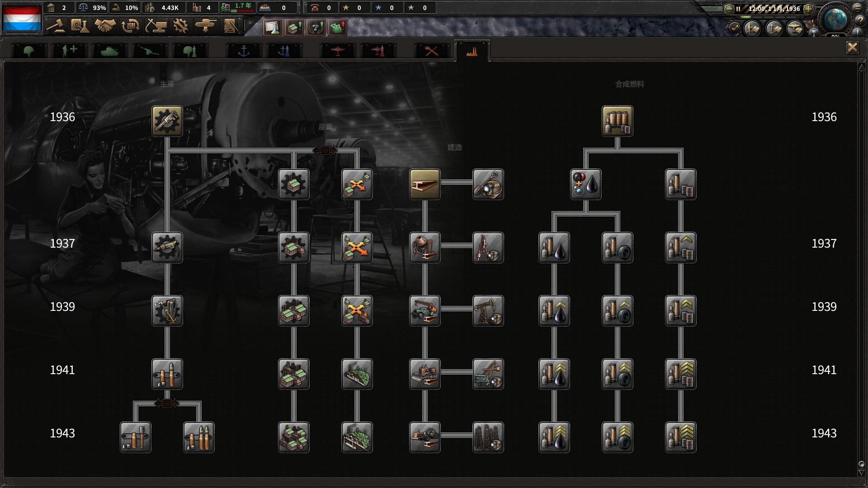Select the fuel storage tanks technology in 1936

coord(618,121)
